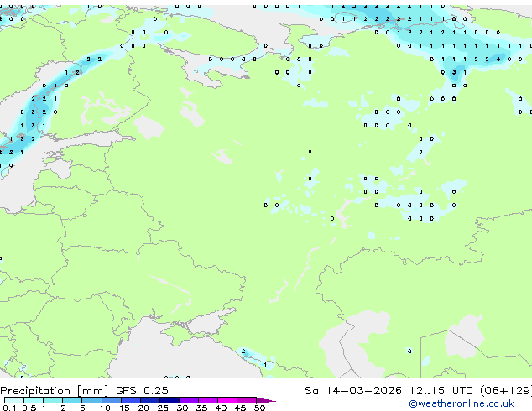
Task: Select the forecast date 'Sa 14-03-2026'
Action: [353, 391]
